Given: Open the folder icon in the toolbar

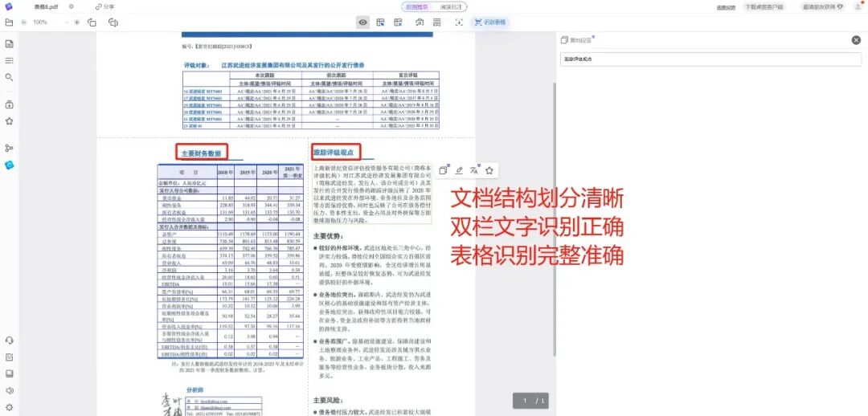Looking at the screenshot, I should pos(8,22).
